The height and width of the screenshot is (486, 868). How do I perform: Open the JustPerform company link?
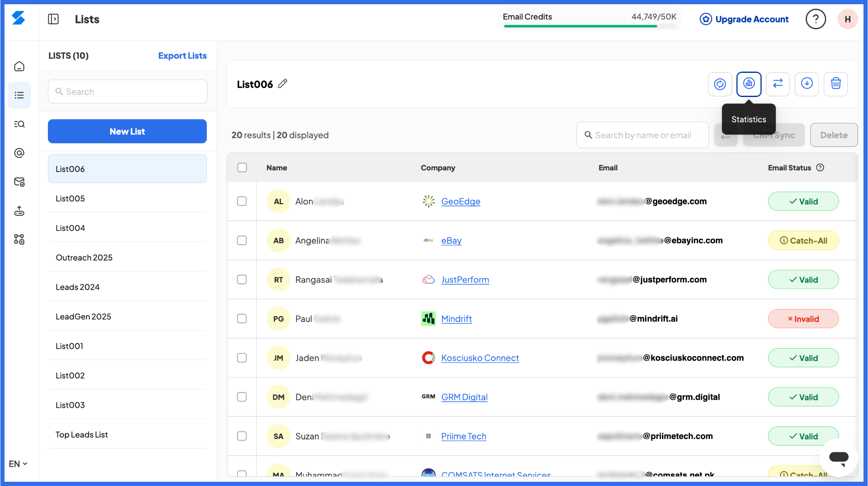(x=465, y=280)
